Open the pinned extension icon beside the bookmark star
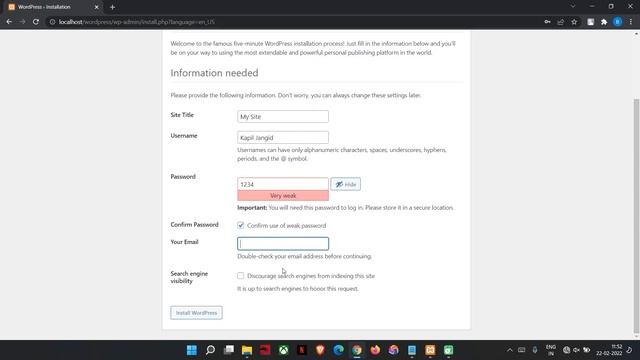 pos(591,22)
